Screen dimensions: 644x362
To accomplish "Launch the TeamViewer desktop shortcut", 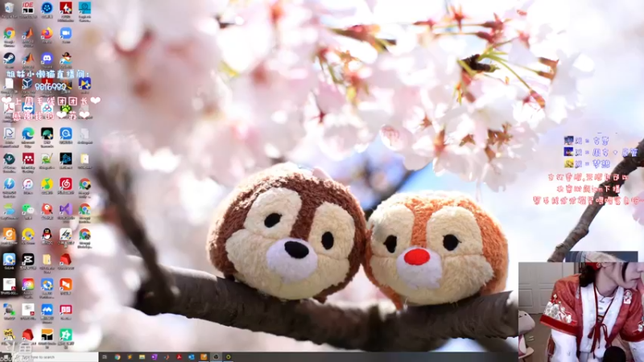I will (27, 109).
